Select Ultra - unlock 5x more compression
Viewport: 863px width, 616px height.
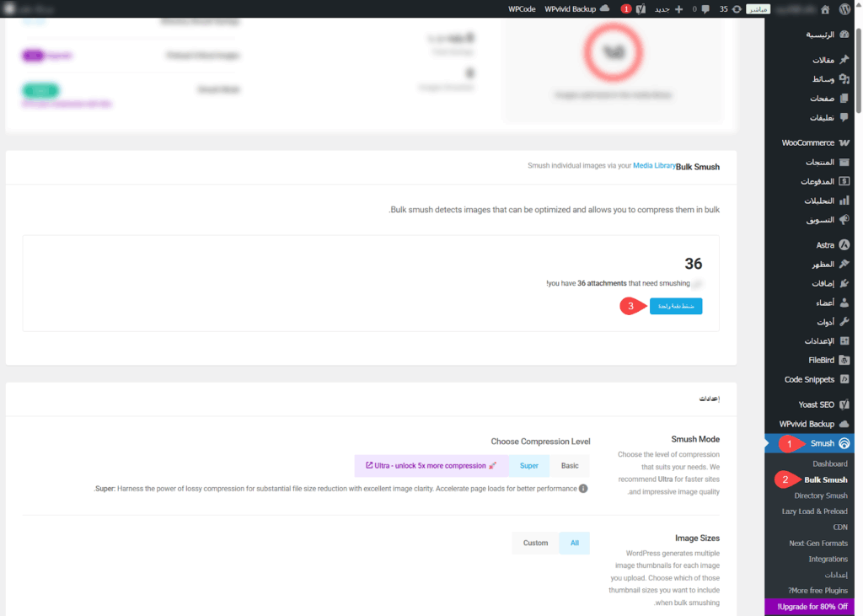(x=431, y=466)
